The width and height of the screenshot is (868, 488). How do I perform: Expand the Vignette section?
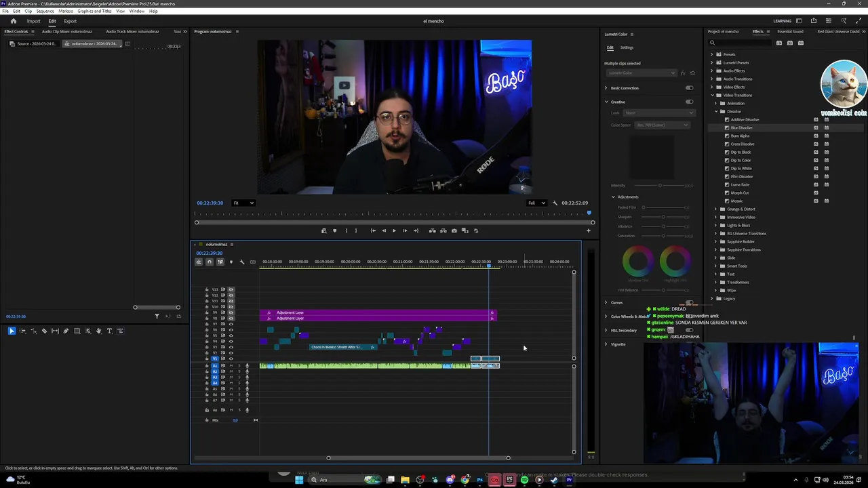[x=606, y=344]
